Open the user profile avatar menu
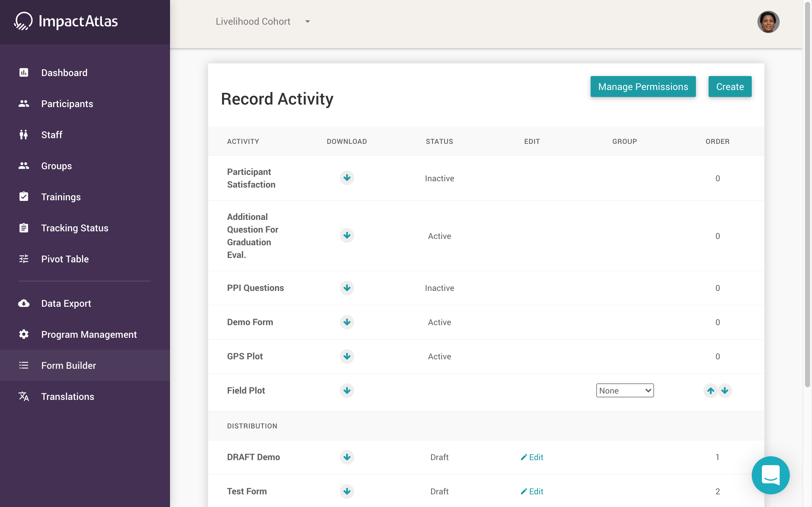 coord(768,22)
